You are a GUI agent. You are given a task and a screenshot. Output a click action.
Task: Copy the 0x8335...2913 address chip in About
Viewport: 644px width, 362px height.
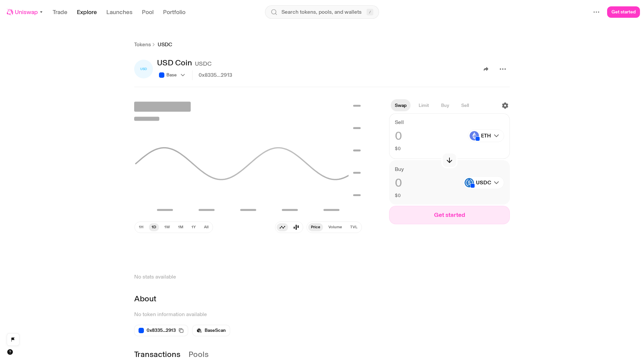pos(161,330)
